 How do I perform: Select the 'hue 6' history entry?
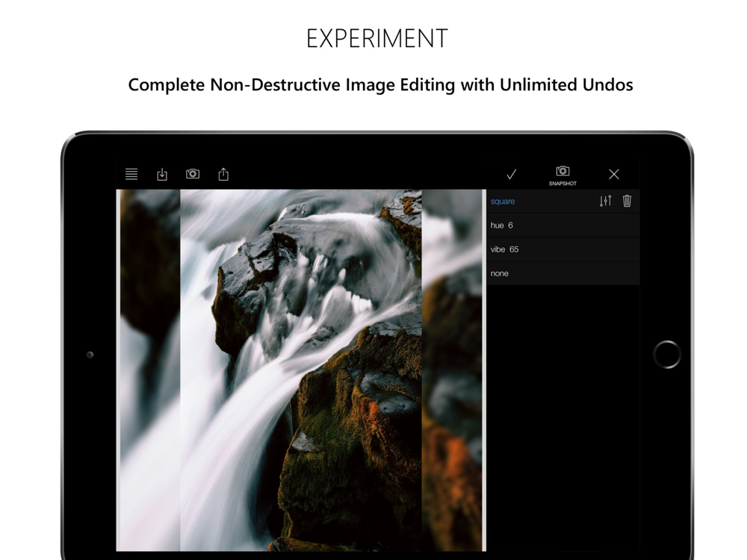pos(502,225)
